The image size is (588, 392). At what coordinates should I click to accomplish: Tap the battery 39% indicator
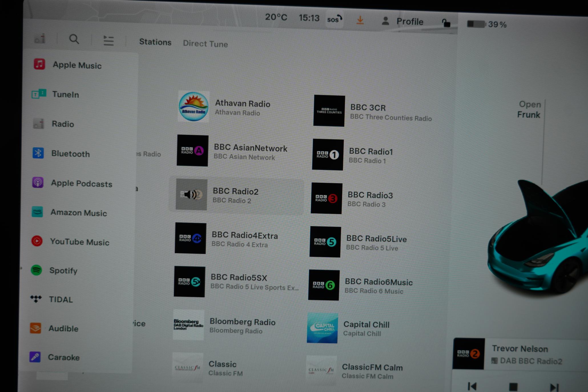[487, 24]
